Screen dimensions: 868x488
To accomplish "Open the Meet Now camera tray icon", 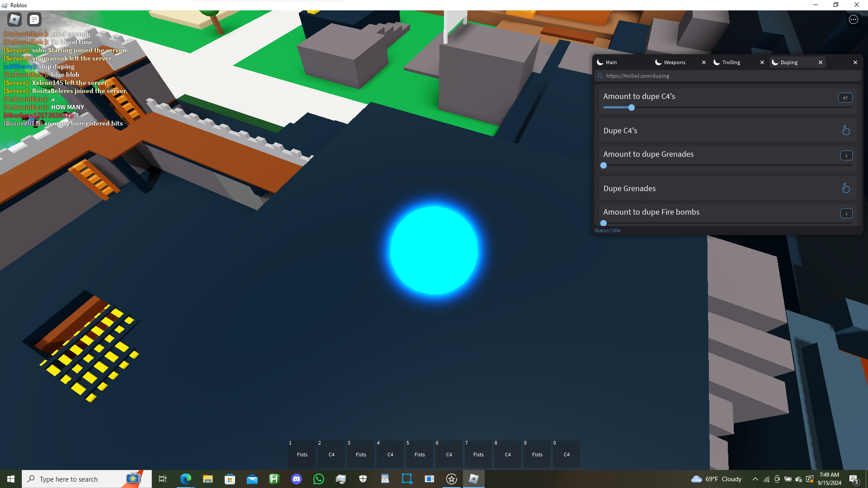I will [x=777, y=479].
